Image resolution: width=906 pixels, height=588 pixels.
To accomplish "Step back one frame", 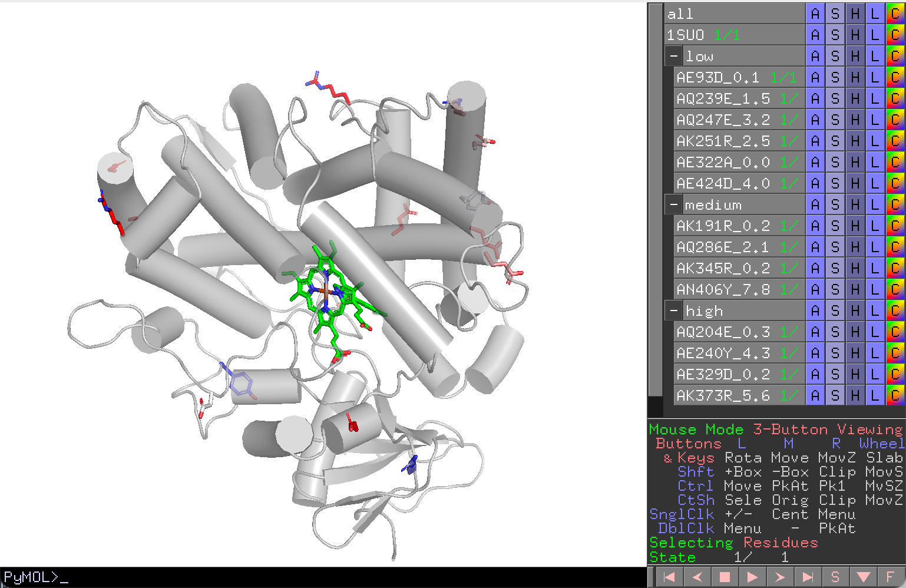I will 697,577.
